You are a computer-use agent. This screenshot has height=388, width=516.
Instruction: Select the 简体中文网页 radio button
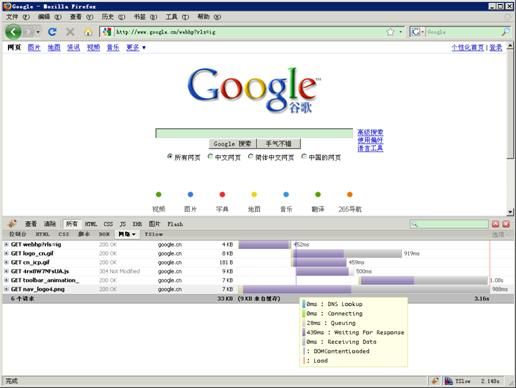click(x=250, y=156)
